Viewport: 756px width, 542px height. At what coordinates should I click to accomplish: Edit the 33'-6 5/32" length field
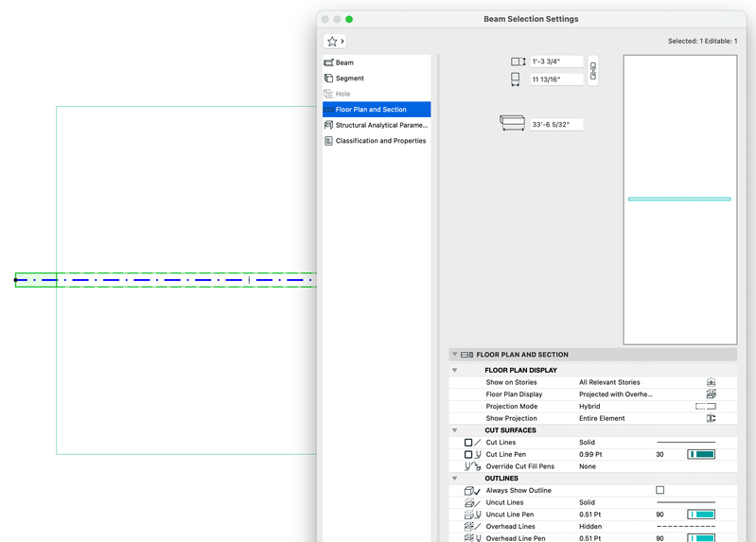tap(556, 125)
